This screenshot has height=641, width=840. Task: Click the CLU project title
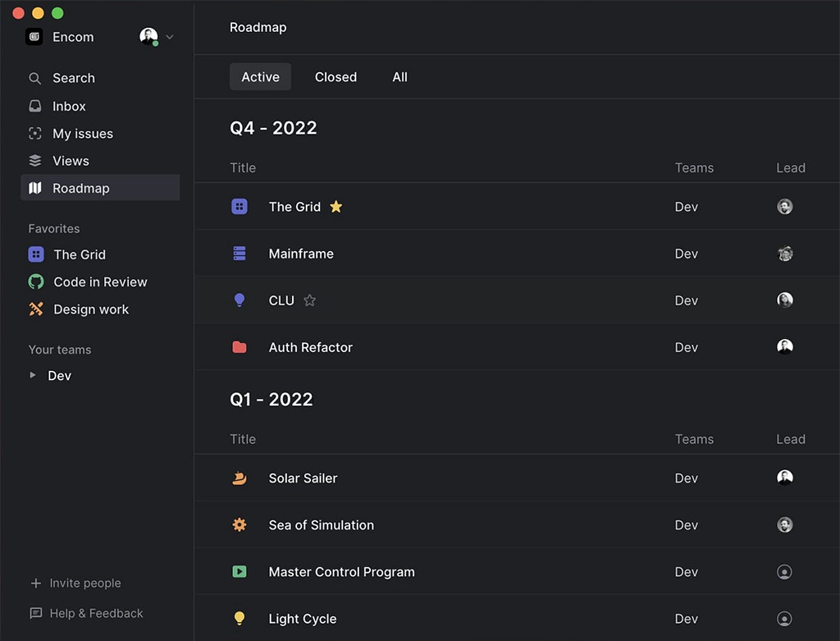click(281, 300)
